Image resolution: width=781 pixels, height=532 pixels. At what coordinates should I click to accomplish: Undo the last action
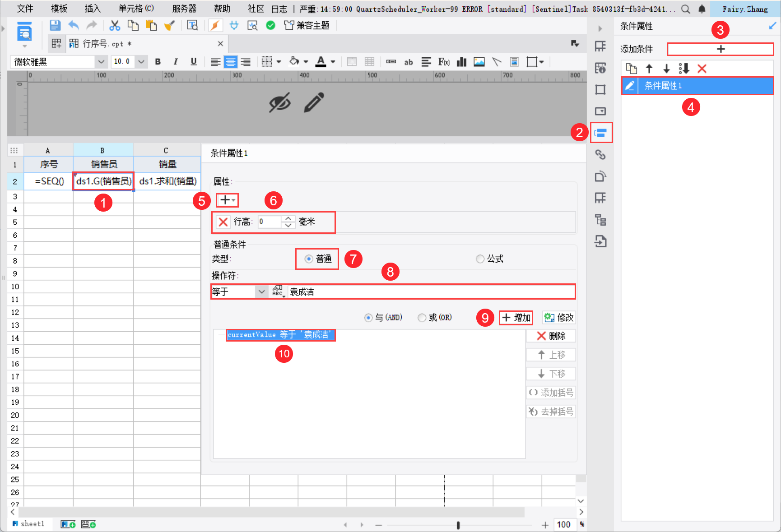click(x=74, y=25)
